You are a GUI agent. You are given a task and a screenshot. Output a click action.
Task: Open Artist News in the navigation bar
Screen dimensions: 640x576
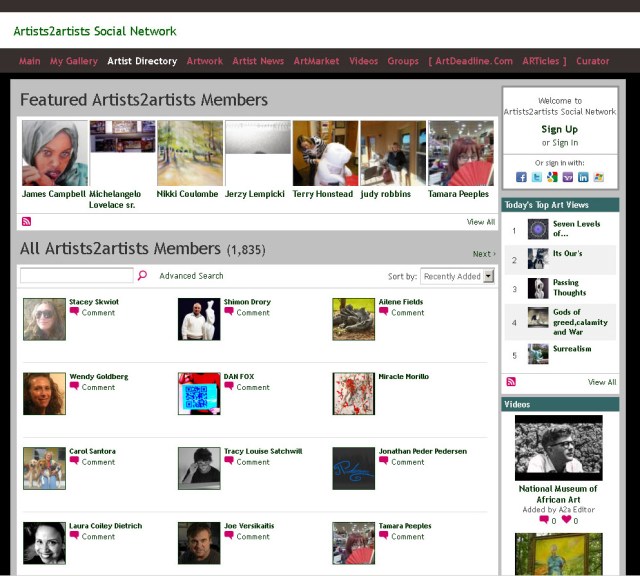pos(258,61)
